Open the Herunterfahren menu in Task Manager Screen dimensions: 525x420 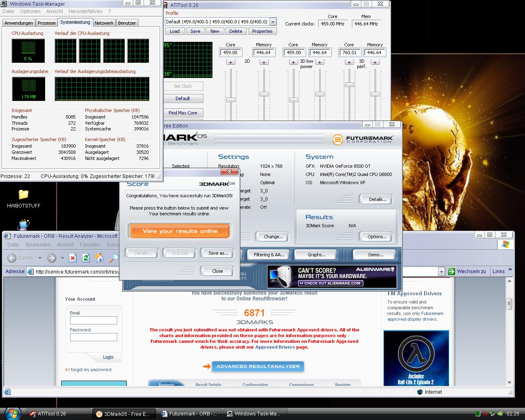coord(86,11)
